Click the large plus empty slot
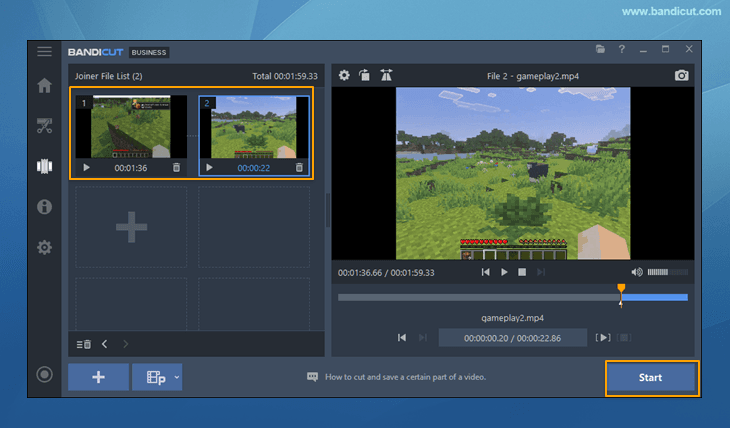The height and width of the screenshot is (428, 730). point(131,227)
